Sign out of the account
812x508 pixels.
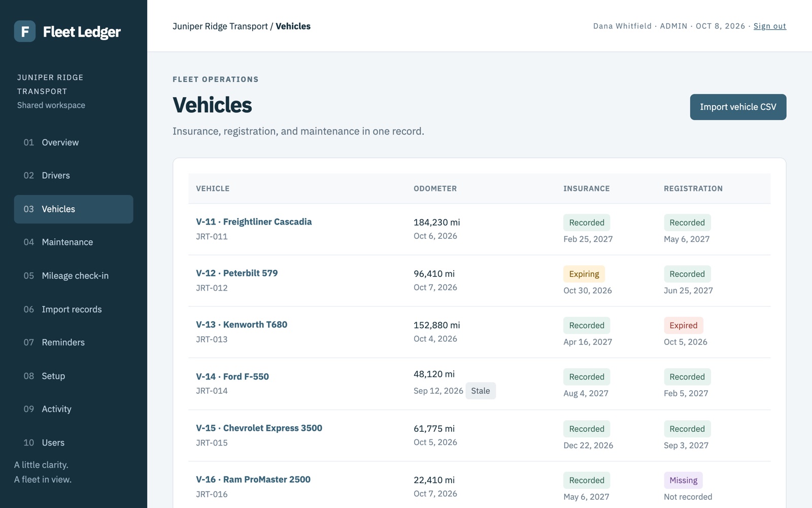tap(769, 26)
